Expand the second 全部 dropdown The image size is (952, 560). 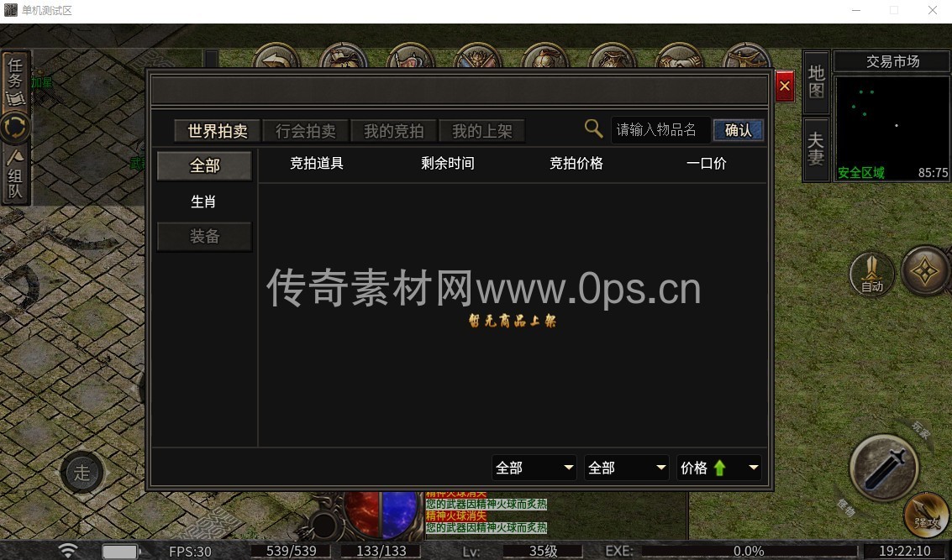[x=627, y=468]
